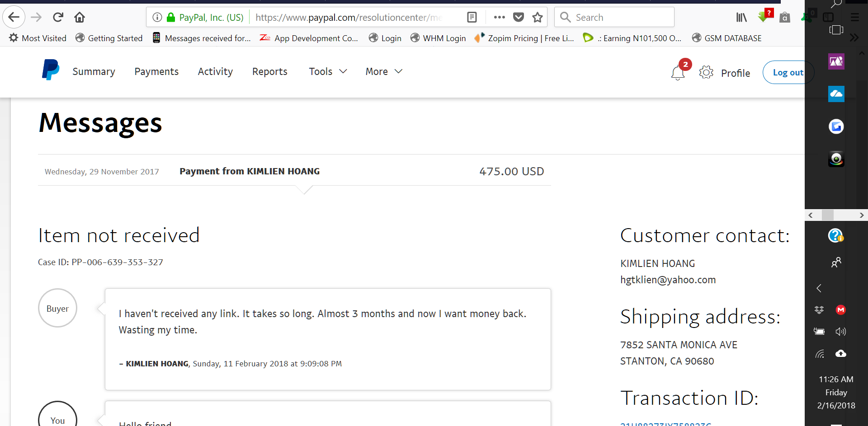Screen dimensions: 868x426
Task: Click the green padlock site security icon
Action: pyautogui.click(x=171, y=17)
